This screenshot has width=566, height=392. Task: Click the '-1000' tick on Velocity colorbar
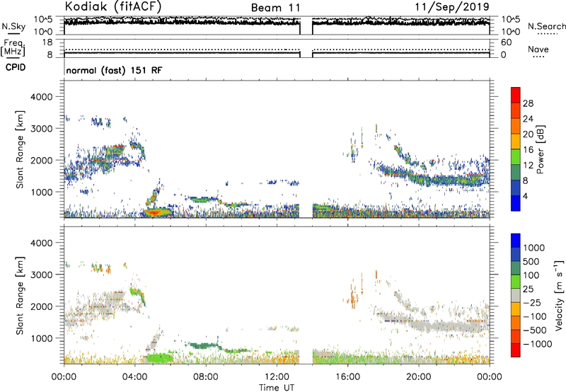click(x=537, y=344)
